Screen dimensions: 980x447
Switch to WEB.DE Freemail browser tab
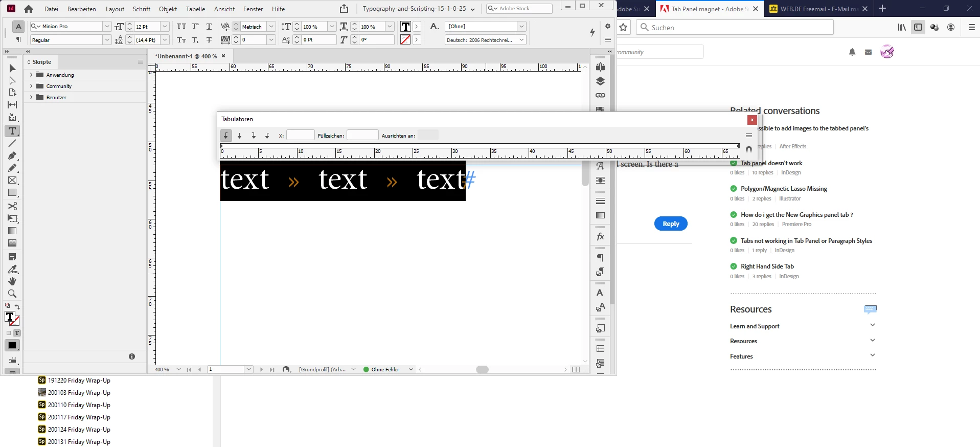(x=818, y=9)
